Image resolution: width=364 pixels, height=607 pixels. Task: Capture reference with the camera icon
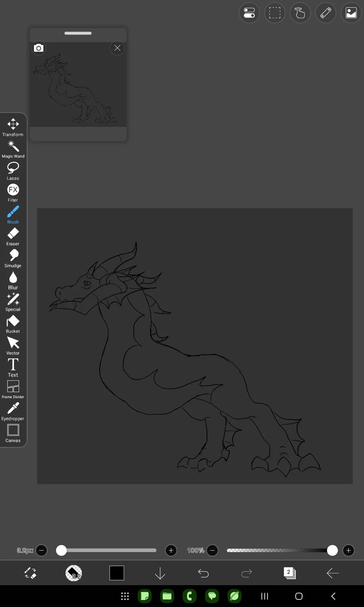38,48
